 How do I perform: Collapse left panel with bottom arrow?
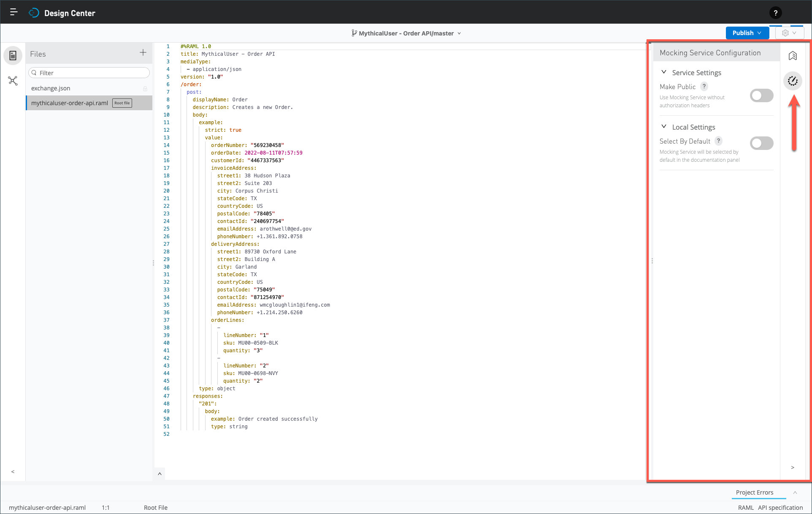click(13, 472)
